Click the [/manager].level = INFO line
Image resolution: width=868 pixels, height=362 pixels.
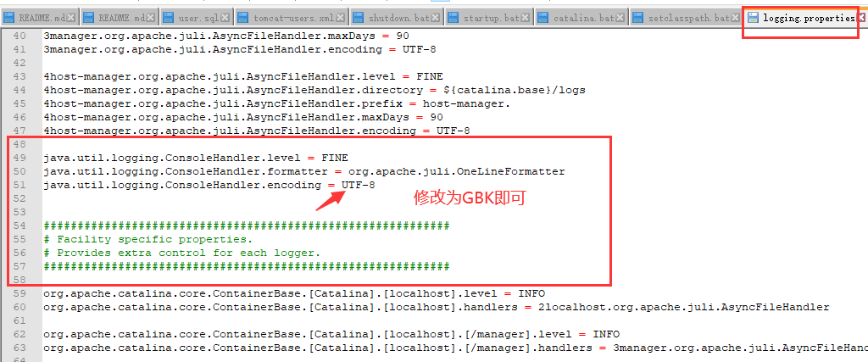coord(331,334)
